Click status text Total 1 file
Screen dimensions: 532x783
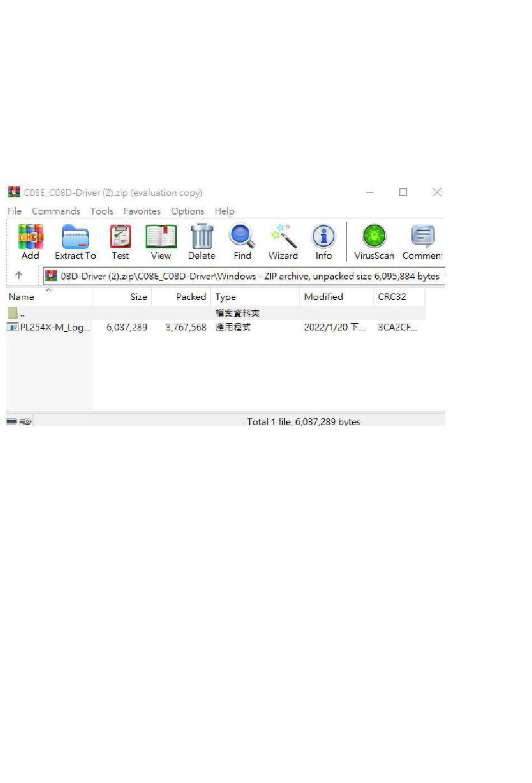click(x=304, y=422)
